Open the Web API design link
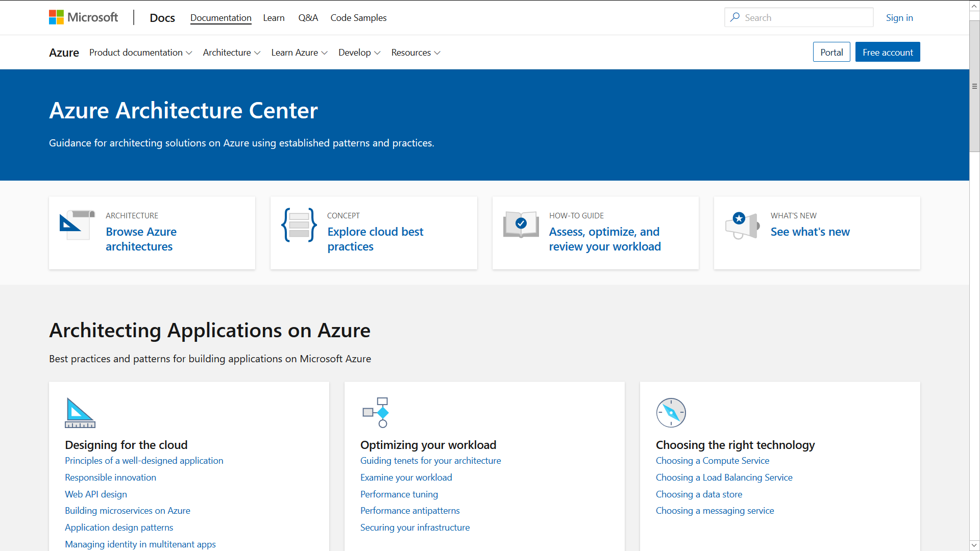 pos(96,494)
